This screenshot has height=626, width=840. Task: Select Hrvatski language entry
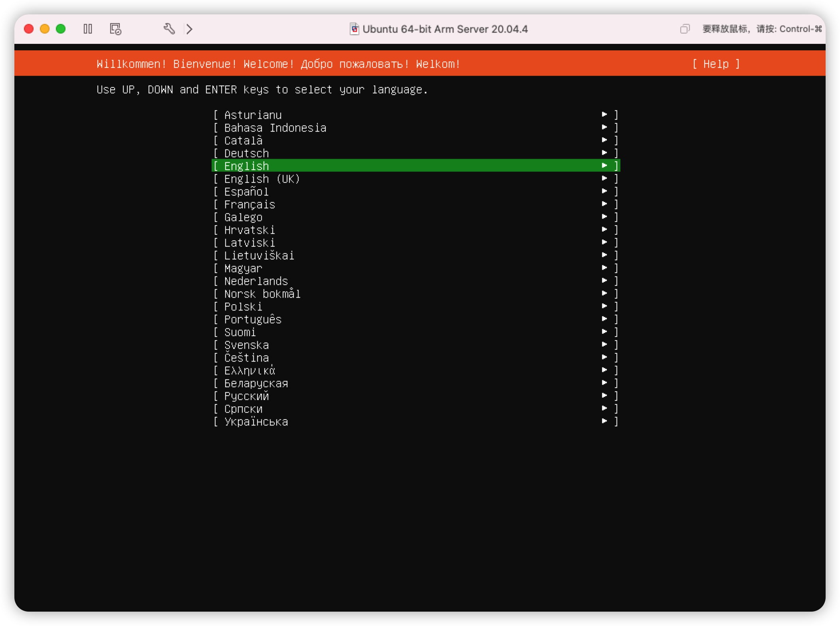(x=416, y=230)
